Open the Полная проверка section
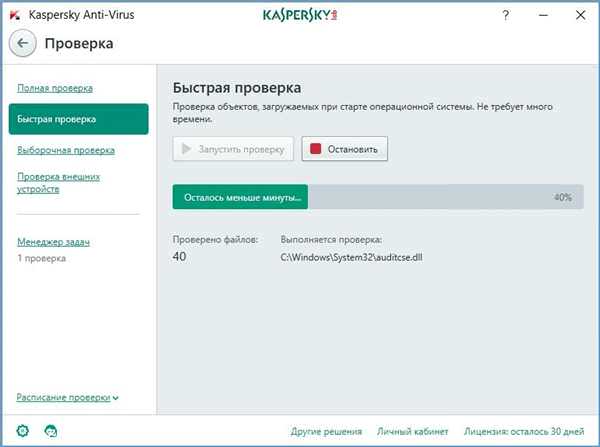This screenshot has width=600, height=447. coord(55,88)
